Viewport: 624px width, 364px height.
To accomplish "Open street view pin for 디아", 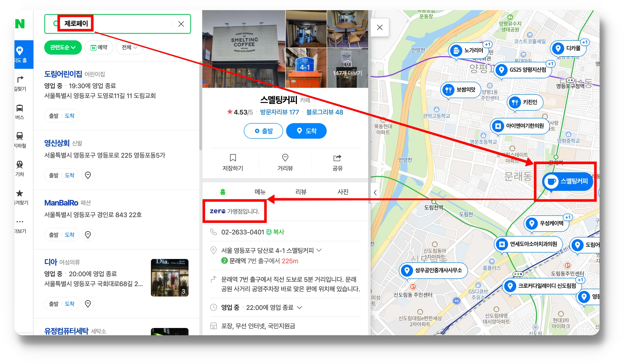I will coord(88,303).
